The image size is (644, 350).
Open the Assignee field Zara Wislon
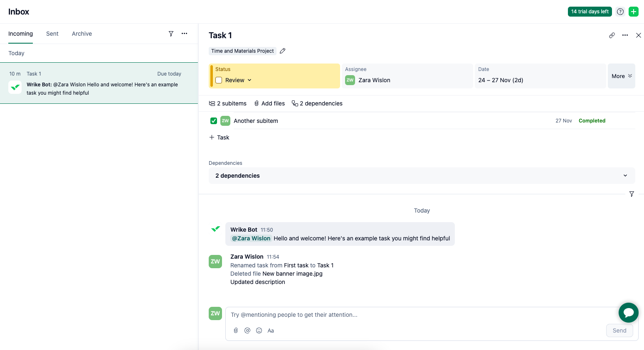coord(407,76)
